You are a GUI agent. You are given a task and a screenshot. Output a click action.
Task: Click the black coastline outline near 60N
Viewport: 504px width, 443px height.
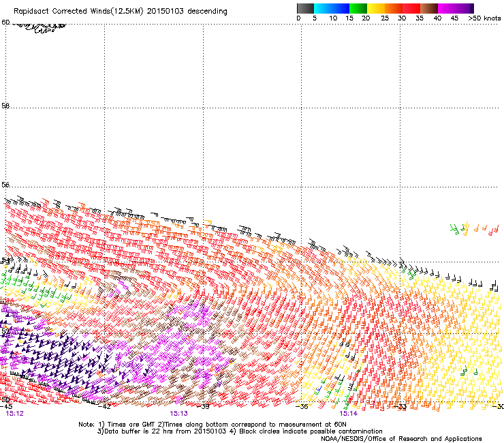coord(40,28)
